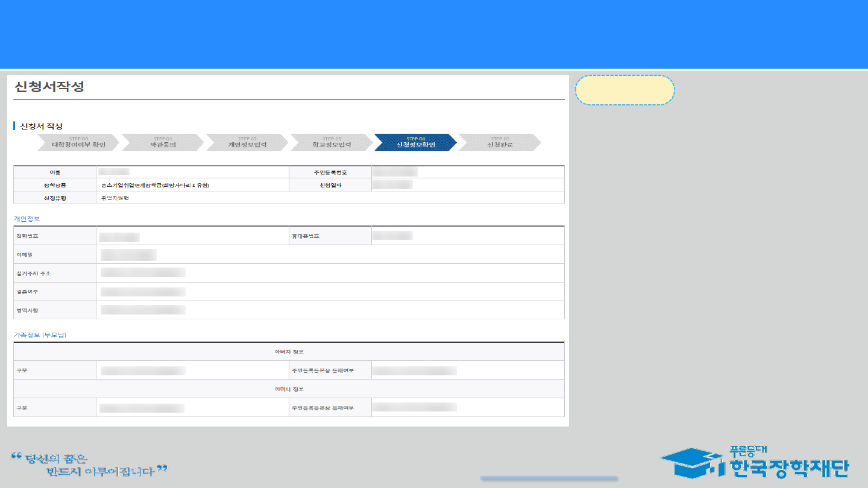Click the blurred 휴대폰번호 value
The height and width of the screenshot is (488, 868).
tap(392, 236)
